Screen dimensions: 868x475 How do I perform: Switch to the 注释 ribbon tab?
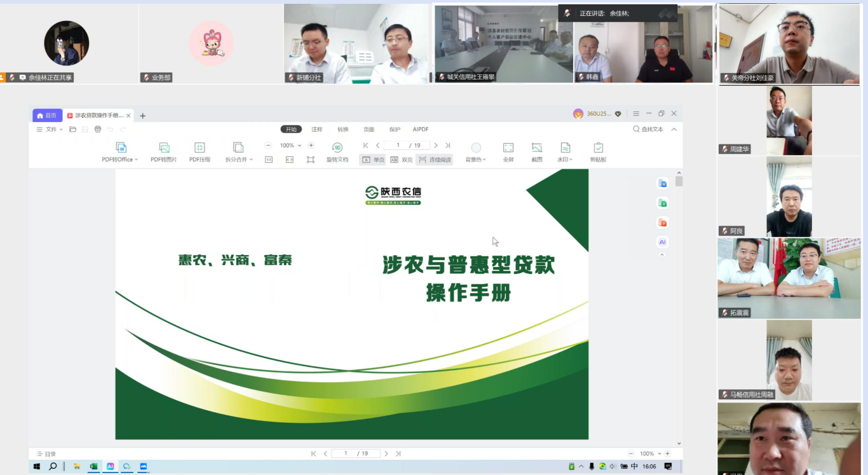point(316,129)
